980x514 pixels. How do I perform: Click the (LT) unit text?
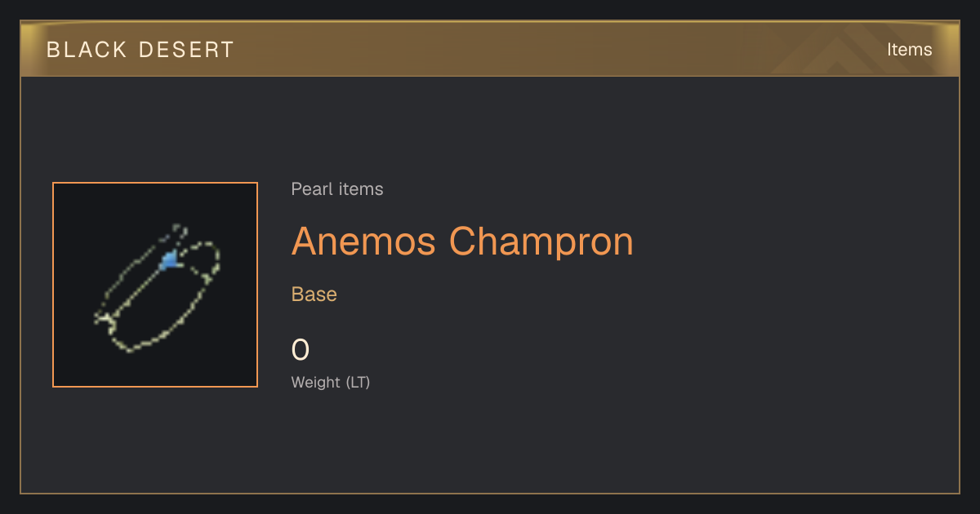[x=358, y=382]
